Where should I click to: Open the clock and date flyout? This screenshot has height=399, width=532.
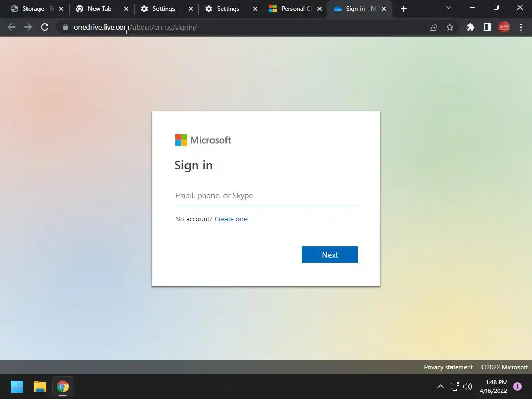(x=494, y=387)
